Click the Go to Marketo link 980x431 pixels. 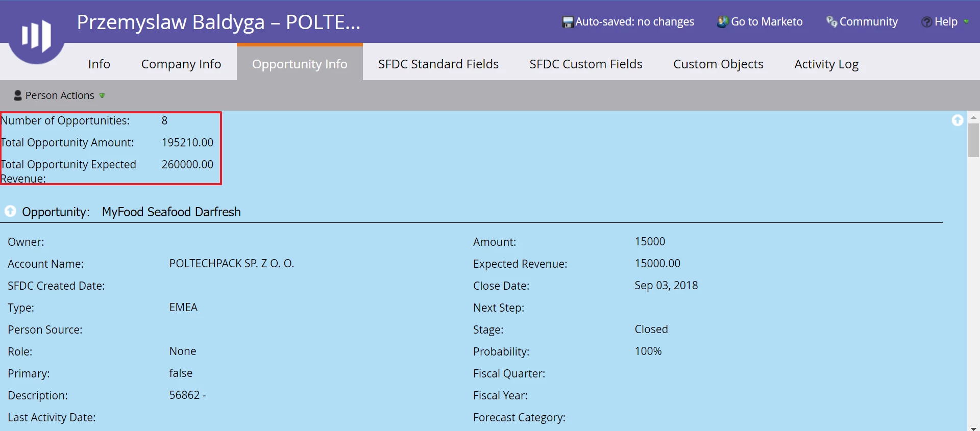point(767,21)
